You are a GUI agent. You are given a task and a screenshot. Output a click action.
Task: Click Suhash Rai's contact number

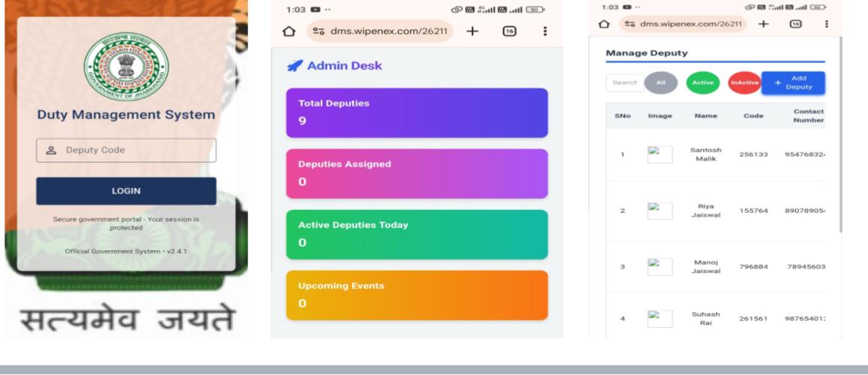pyautogui.click(x=805, y=319)
